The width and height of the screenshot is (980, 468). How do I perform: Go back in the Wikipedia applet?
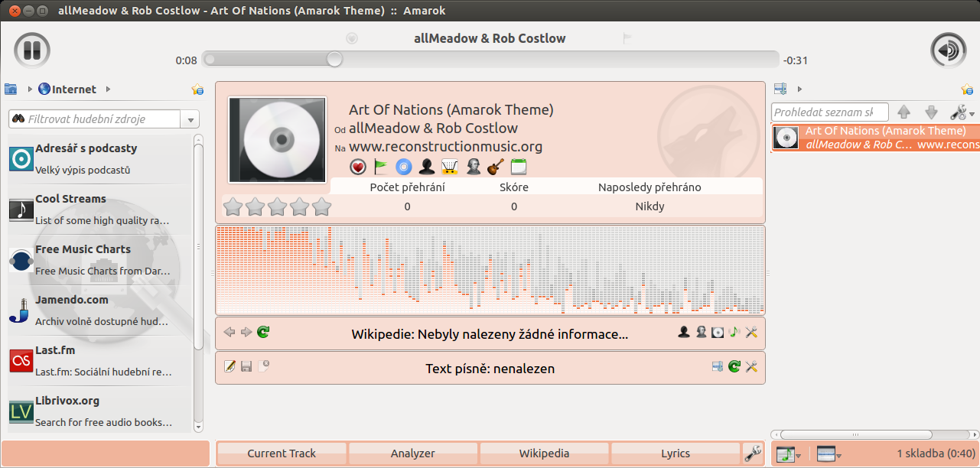pos(230,332)
